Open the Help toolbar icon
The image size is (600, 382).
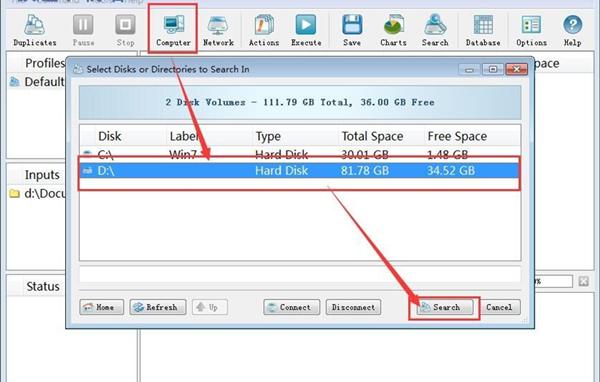(x=572, y=30)
